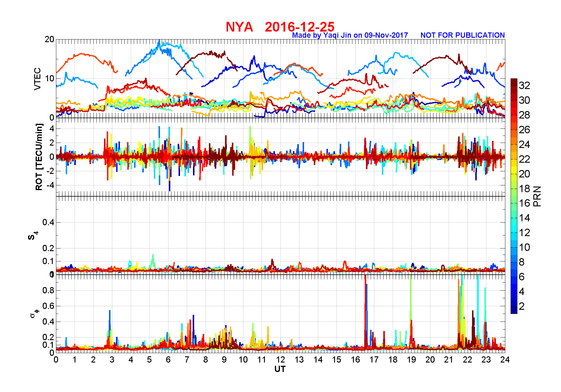The height and width of the screenshot is (392, 561).
Task: Click the PRN colorbar label
Action: pyautogui.click(x=537, y=196)
